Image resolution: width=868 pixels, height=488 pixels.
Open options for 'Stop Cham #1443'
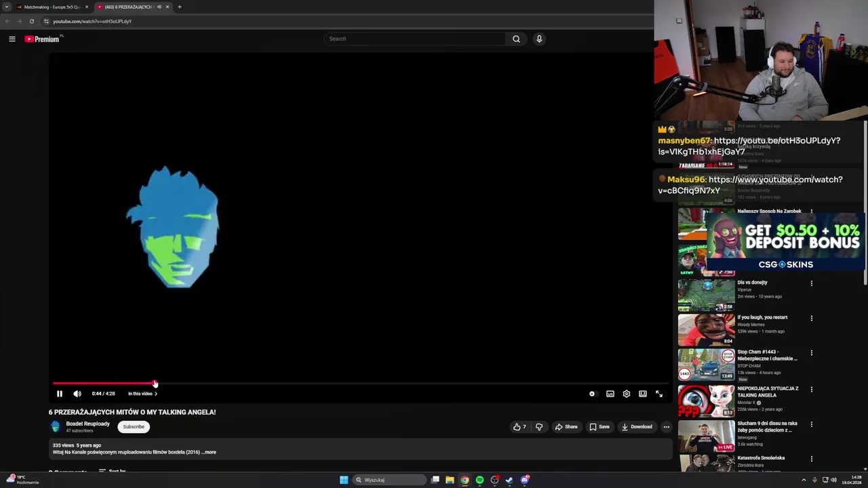pyautogui.click(x=812, y=353)
